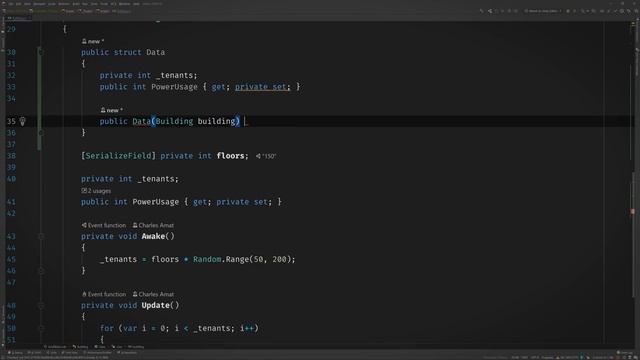Click the fold end marker on line 46
The width and height of the screenshot is (640, 360).
40,271
